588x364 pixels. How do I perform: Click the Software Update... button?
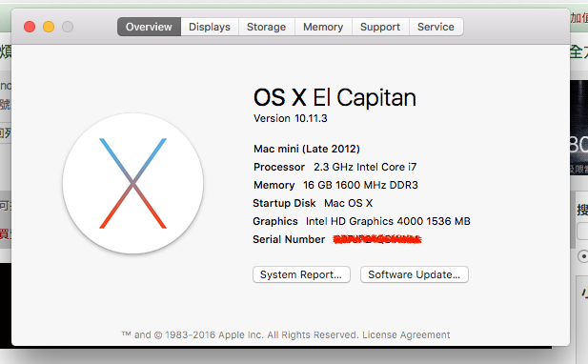(415, 274)
